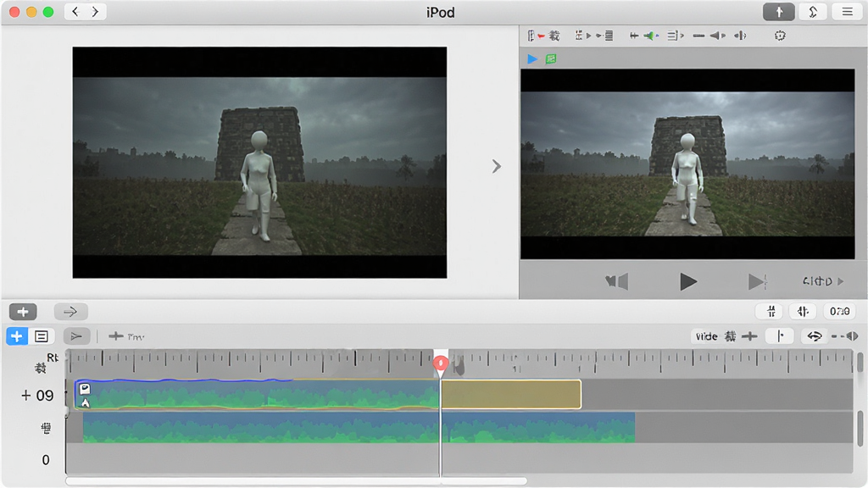
Task: Click the gear settings icon above the viewer
Action: [780, 36]
